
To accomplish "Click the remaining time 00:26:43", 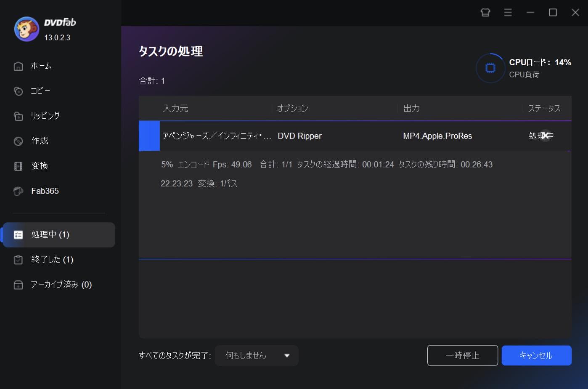I will (477, 165).
